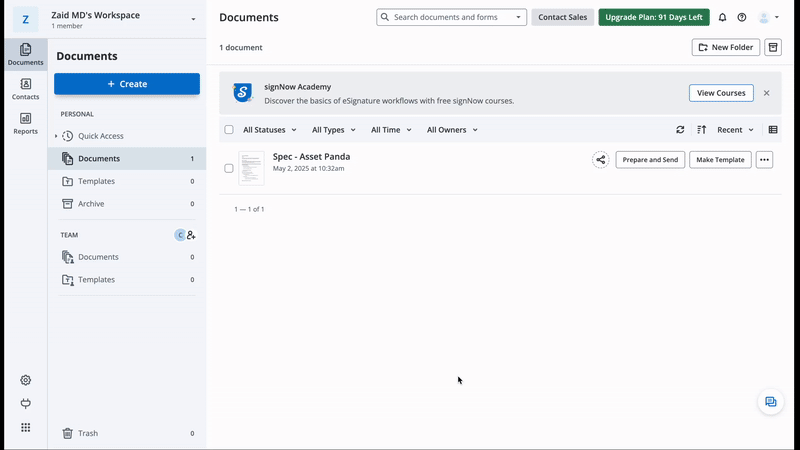
Task: Open Team Documents folder
Action: tap(127, 257)
